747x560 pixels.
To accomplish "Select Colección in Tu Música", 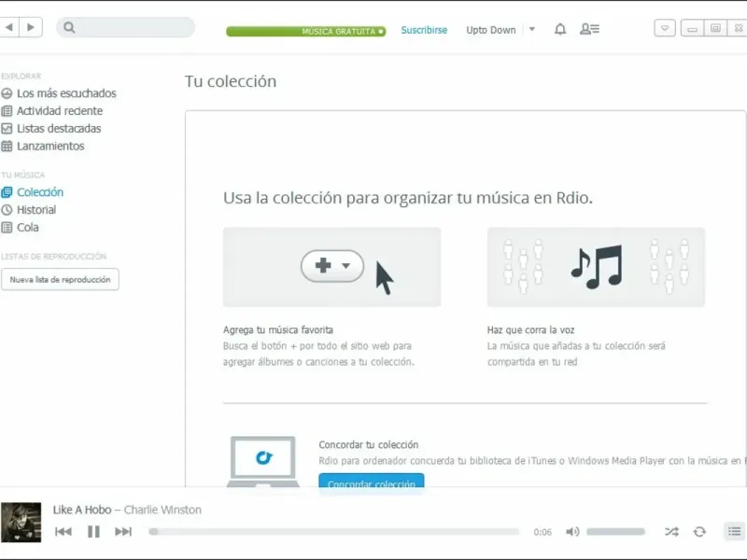I will click(x=40, y=192).
